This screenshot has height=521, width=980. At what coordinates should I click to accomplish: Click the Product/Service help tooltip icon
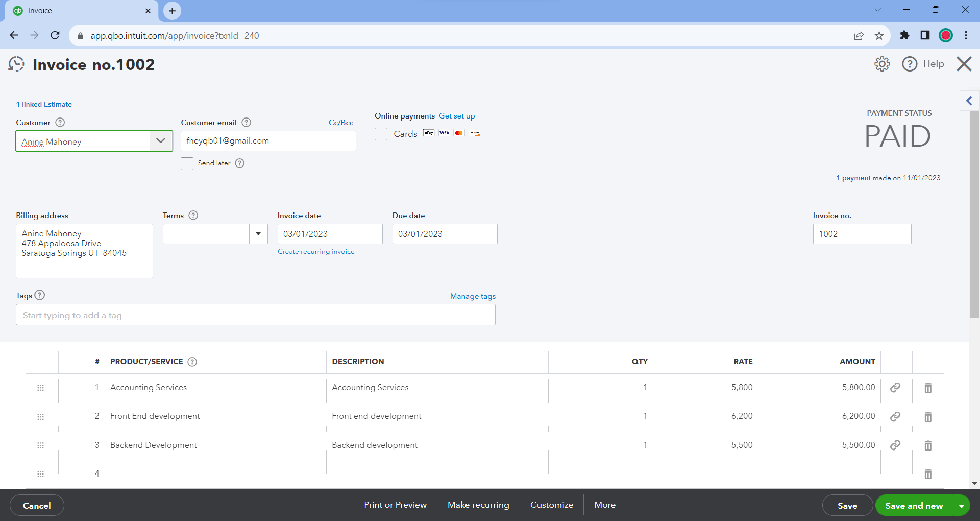pyautogui.click(x=192, y=362)
